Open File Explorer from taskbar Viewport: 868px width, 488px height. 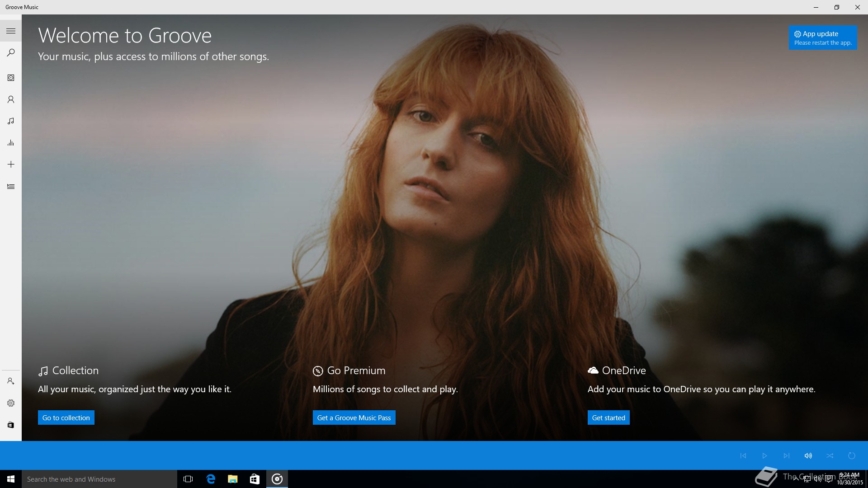[x=232, y=479]
